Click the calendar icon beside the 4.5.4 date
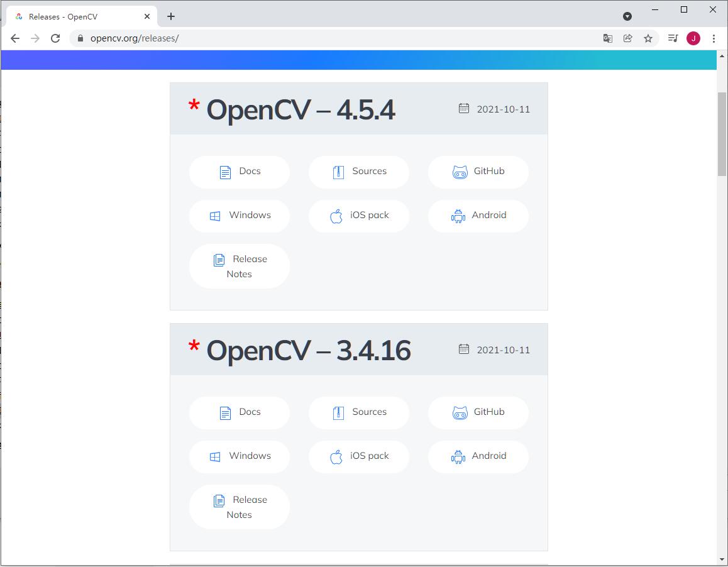 (464, 108)
